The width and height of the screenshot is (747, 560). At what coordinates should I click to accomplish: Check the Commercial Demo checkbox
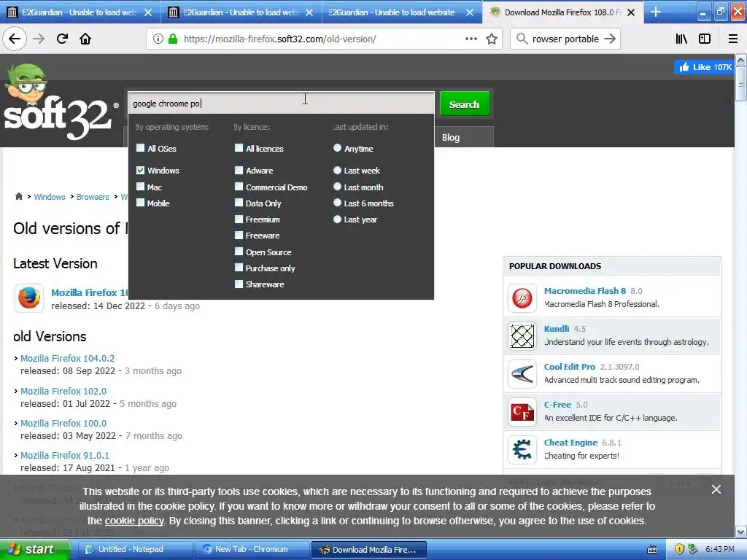coord(239,187)
